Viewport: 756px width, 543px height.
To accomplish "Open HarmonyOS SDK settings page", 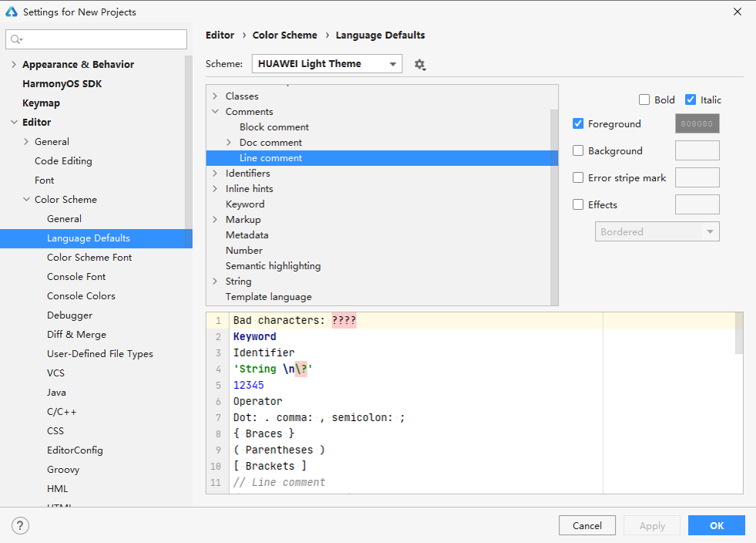I will [x=62, y=83].
